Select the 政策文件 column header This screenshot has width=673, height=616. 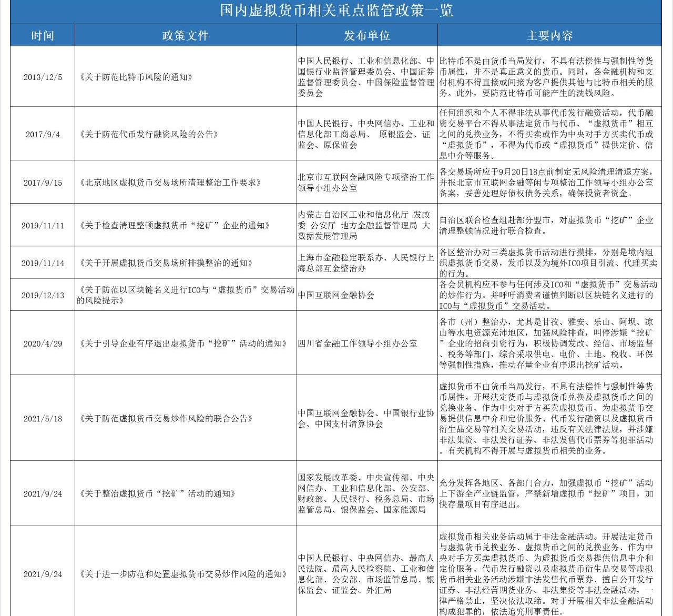click(x=185, y=36)
